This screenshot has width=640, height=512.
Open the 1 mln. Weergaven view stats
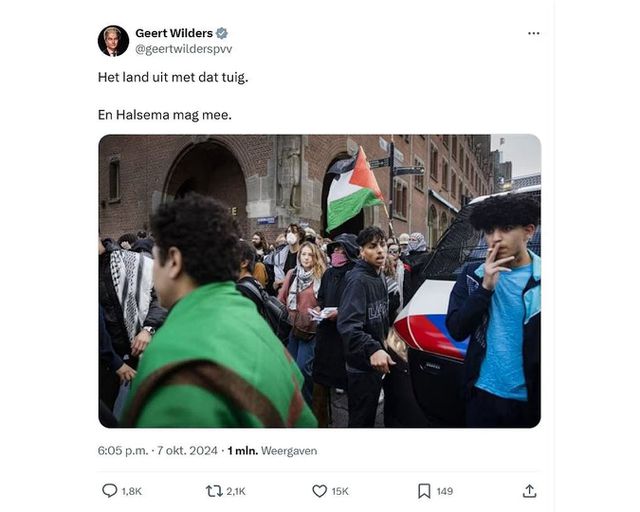coord(272,451)
